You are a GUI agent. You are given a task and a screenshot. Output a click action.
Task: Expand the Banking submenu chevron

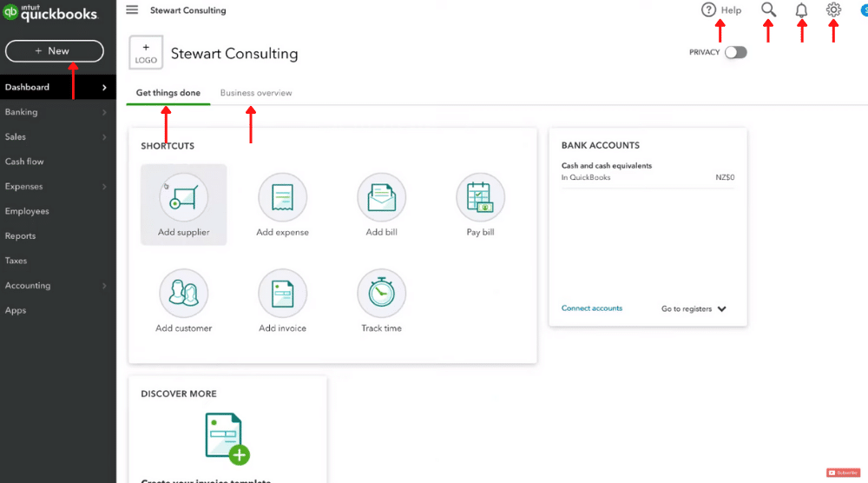point(104,112)
